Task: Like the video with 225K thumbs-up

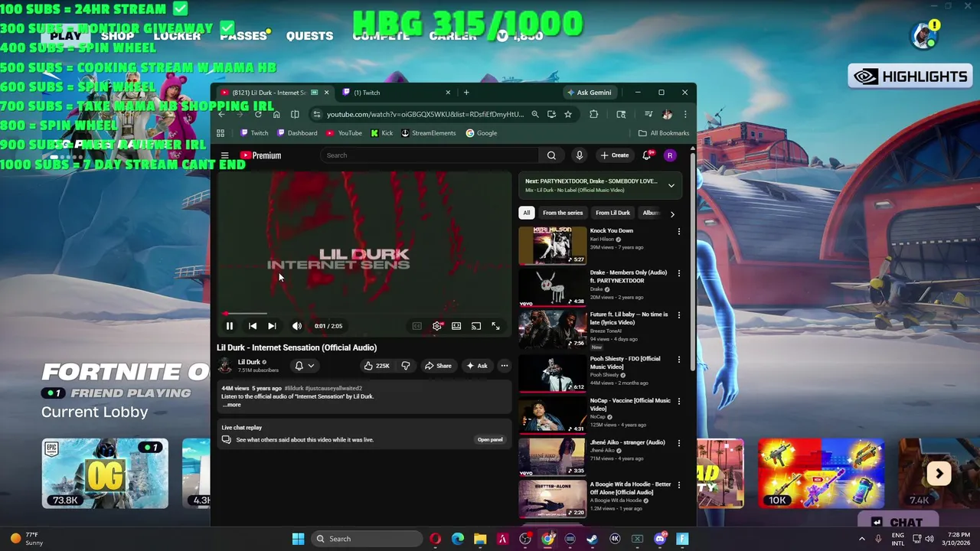Action: coord(377,366)
